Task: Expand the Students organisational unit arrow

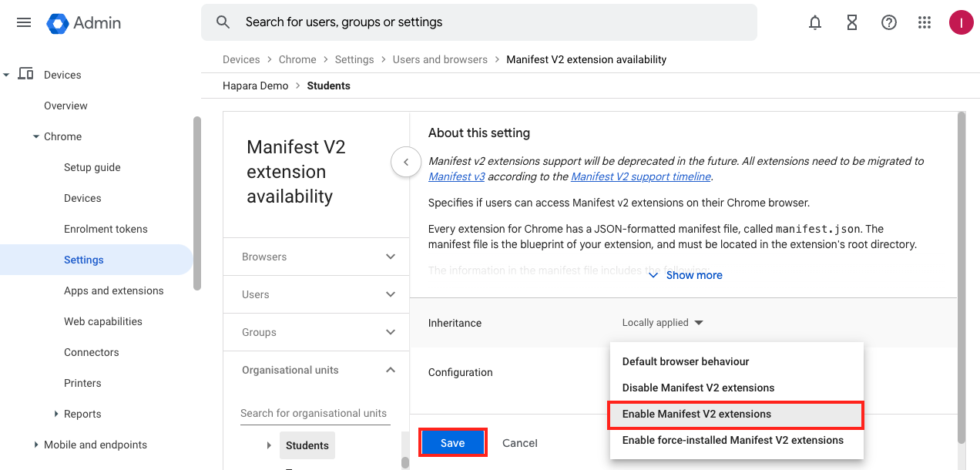Action: pos(269,445)
